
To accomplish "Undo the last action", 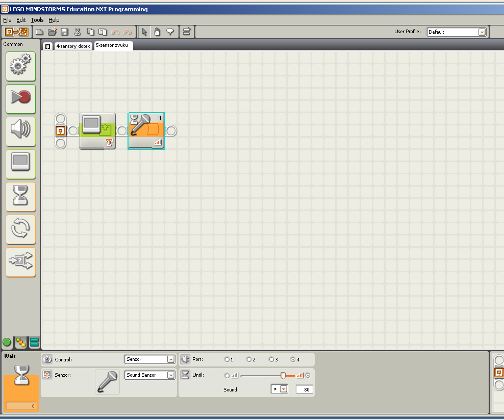I will click(115, 32).
